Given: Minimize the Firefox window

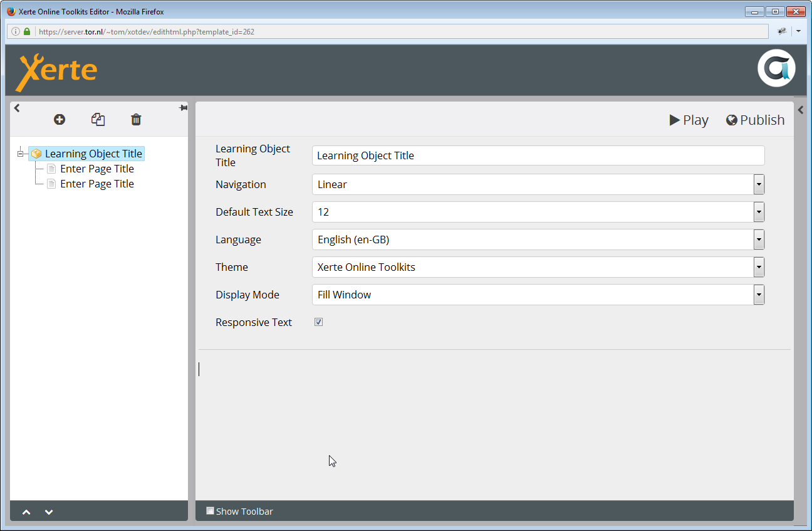Looking at the screenshot, I should pos(755,11).
